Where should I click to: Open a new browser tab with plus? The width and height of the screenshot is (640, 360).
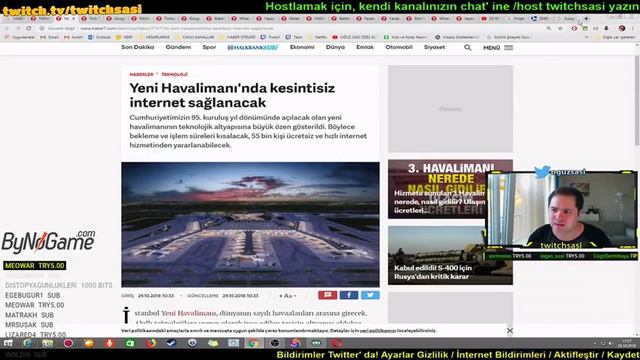click(x=586, y=19)
